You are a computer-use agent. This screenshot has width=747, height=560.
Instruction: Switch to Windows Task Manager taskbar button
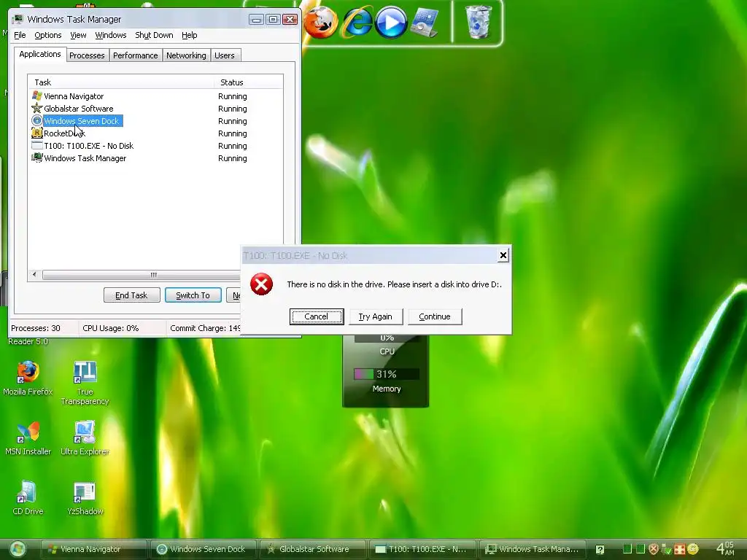532,549
